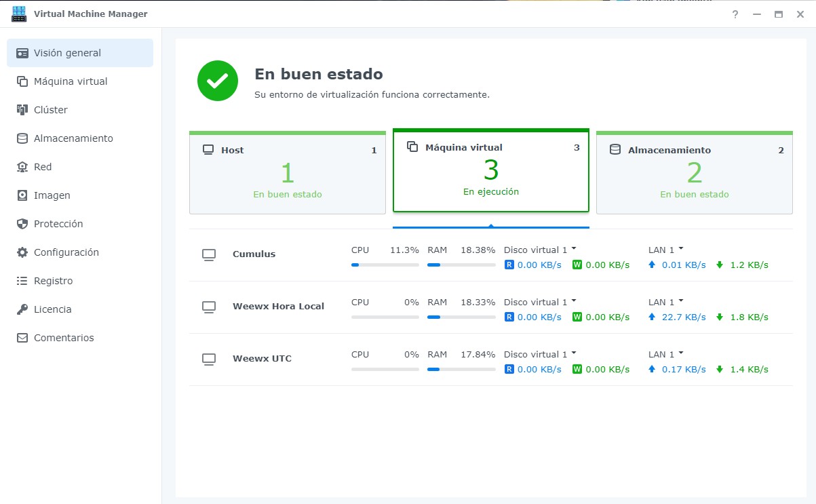Open the Almacenamiento sidebar section
The image size is (816, 504).
pyautogui.click(x=73, y=138)
